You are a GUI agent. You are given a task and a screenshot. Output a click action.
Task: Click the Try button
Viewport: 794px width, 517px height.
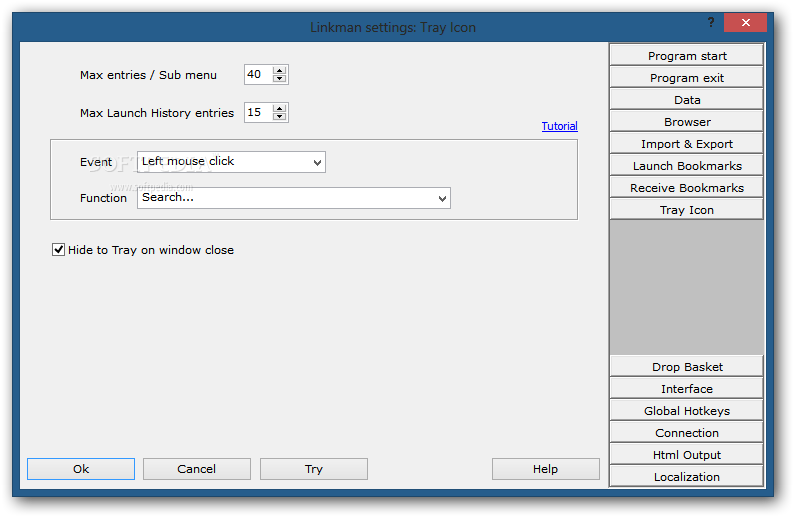[313, 469]
